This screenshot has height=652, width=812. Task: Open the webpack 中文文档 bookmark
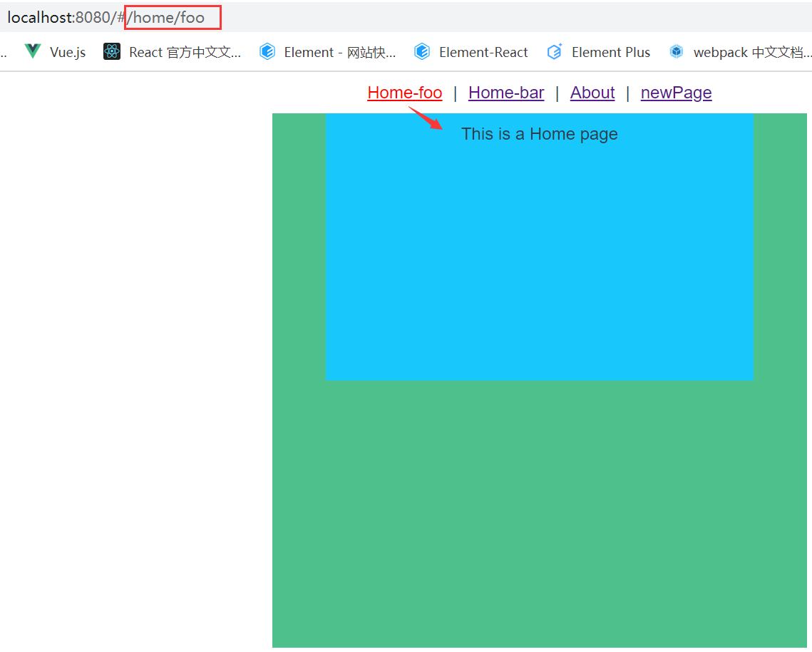739,52
